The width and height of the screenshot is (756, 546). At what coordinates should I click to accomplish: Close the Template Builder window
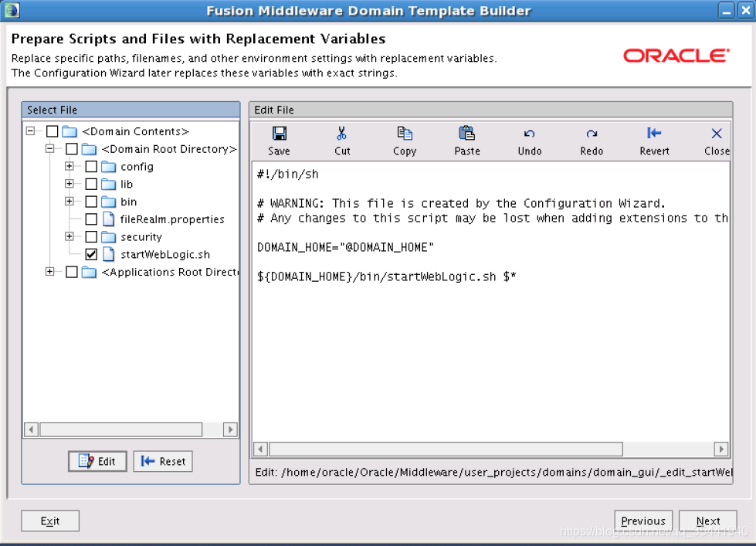745,11
